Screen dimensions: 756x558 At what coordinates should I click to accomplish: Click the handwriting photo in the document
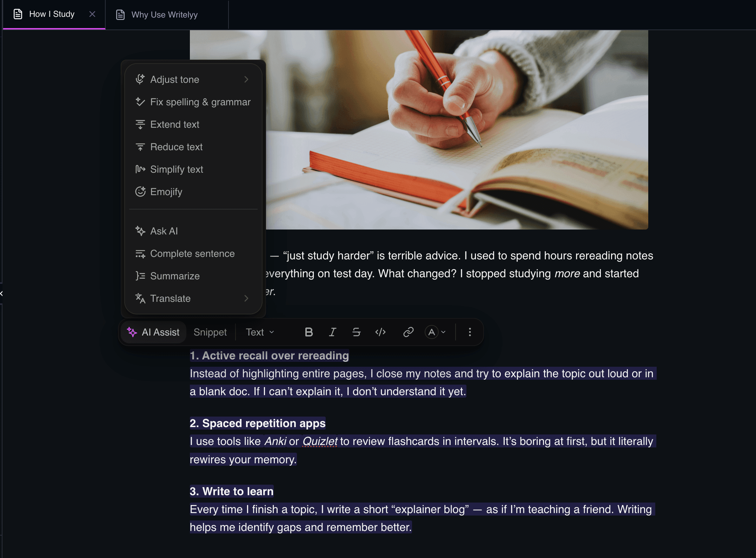(456, 130)
